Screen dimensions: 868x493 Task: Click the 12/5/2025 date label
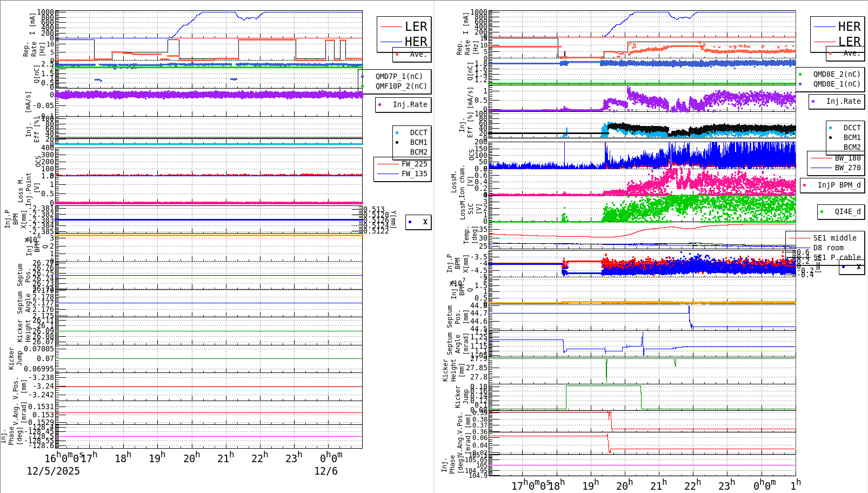pyautogui.click(x=52, y=471)
